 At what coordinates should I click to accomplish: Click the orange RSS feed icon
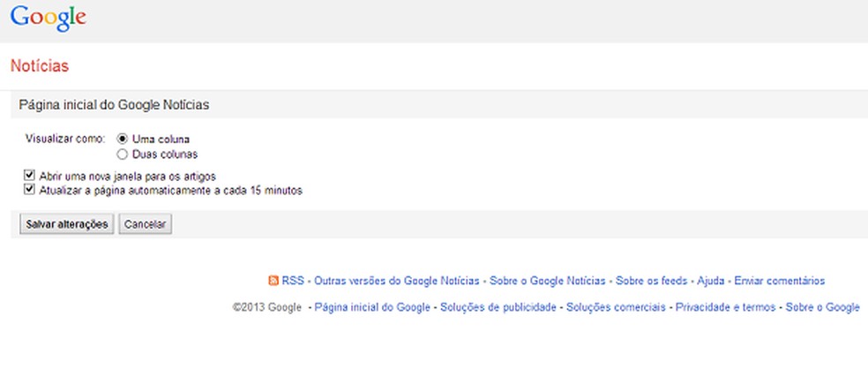(x=273, y=281)
